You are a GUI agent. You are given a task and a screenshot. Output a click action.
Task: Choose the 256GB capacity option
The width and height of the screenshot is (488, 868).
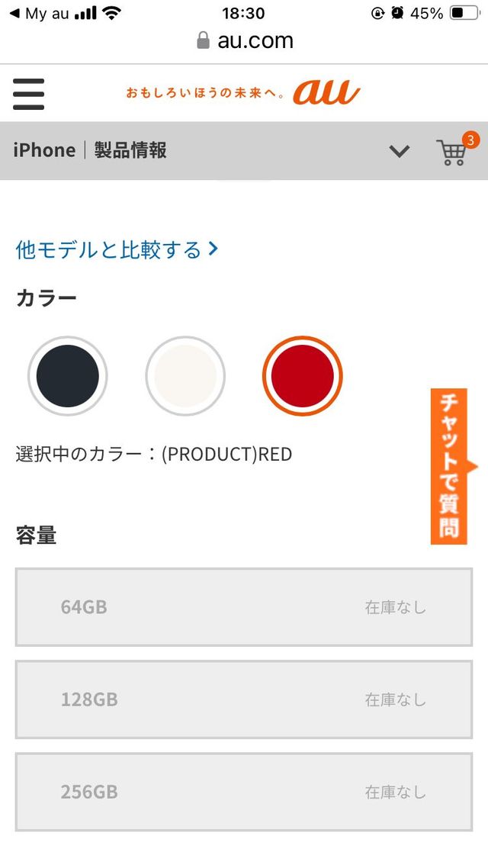(244, 792)
